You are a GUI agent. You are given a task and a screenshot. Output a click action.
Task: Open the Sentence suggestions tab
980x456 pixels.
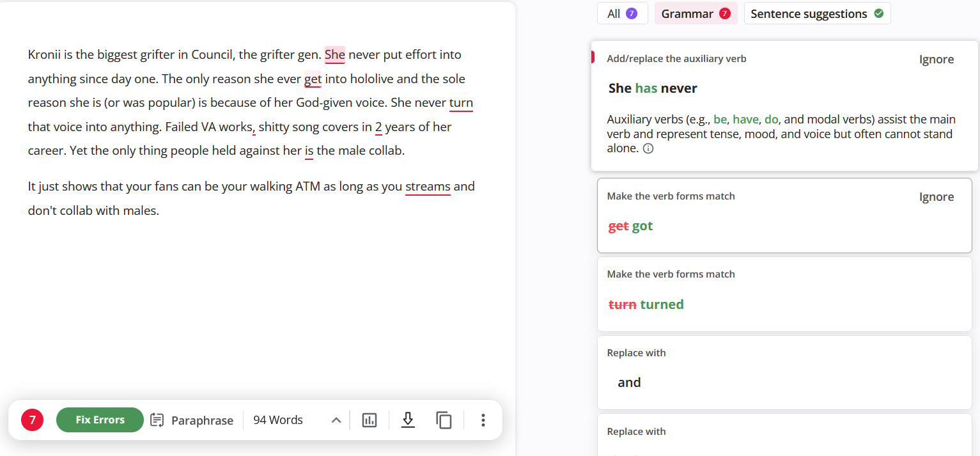(816, 13)
